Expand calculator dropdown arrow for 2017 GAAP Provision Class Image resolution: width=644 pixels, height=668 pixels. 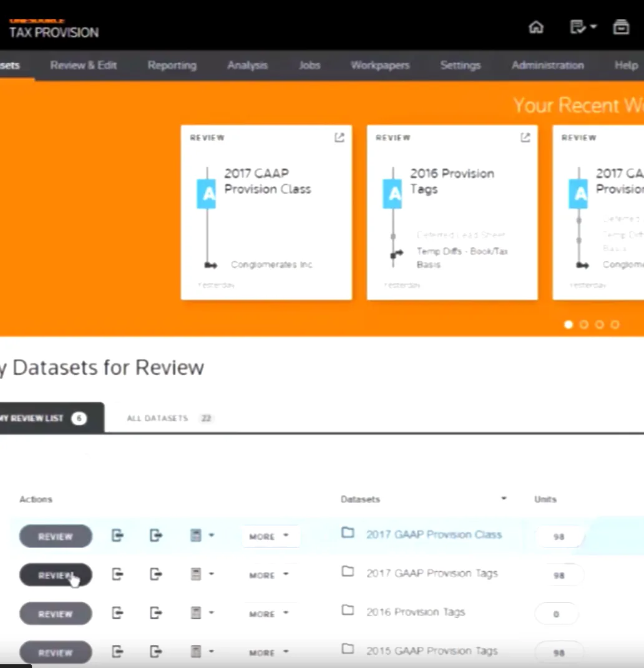212,535
